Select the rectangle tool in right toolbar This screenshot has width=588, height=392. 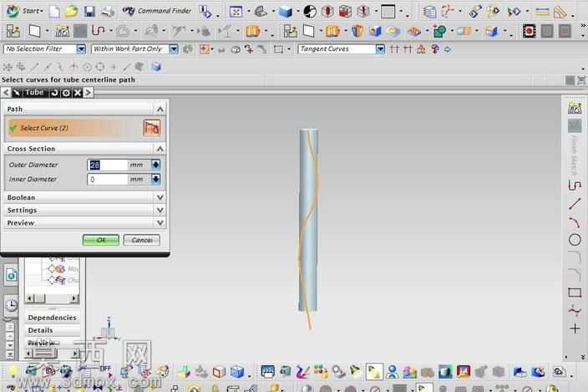pyautogui.click(x=575, y=293)
